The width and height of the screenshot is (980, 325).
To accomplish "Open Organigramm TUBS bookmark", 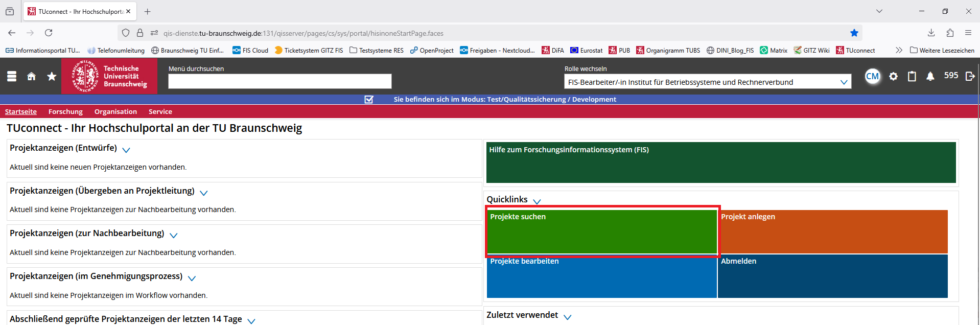I will 668,50.
